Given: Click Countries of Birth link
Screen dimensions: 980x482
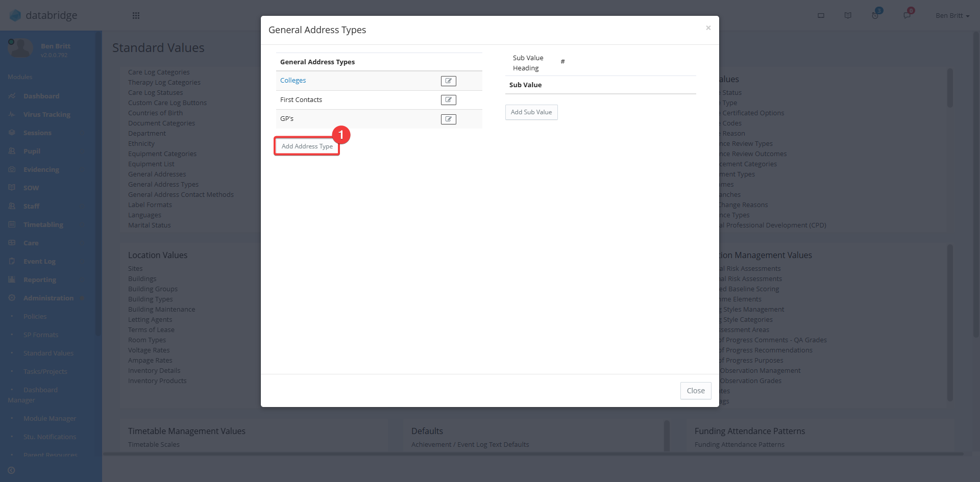Looking at the screenshot, I should tap(155, 113).
